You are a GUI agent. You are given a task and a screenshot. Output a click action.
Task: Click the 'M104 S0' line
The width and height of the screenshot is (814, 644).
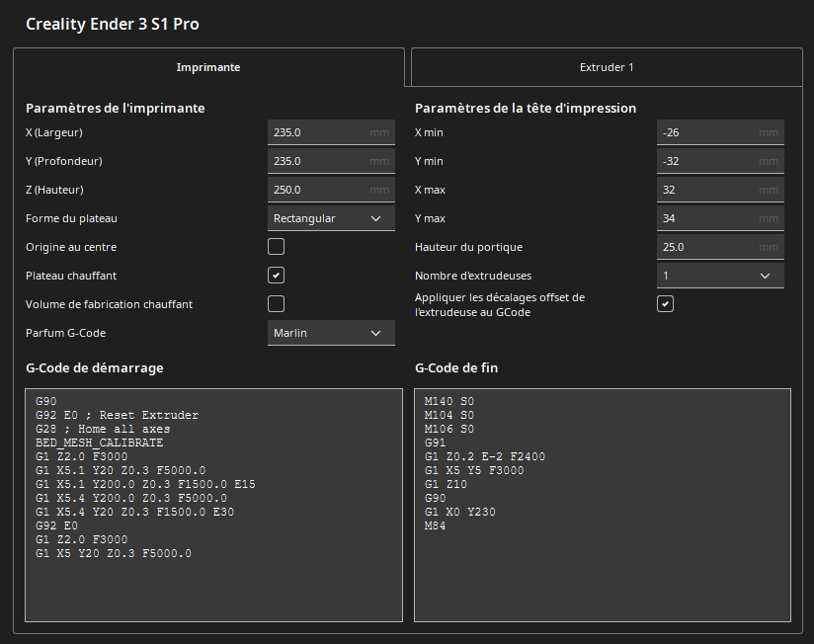449,415
